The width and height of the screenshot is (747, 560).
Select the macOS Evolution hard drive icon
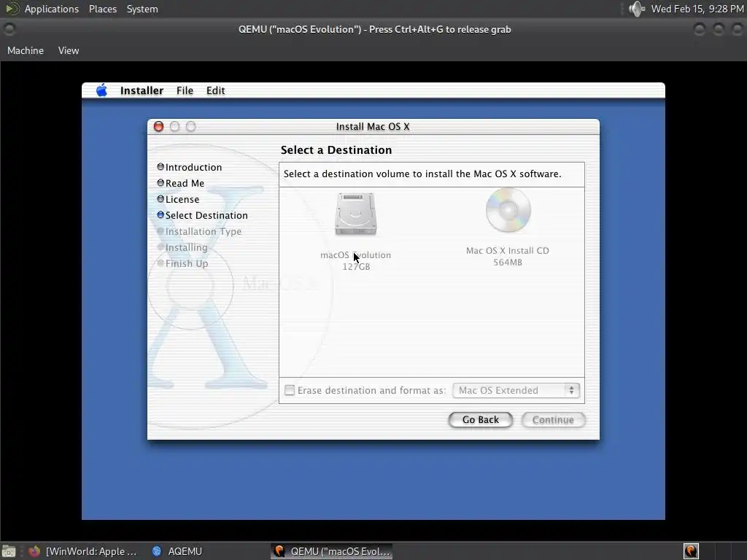coord(356,214)
